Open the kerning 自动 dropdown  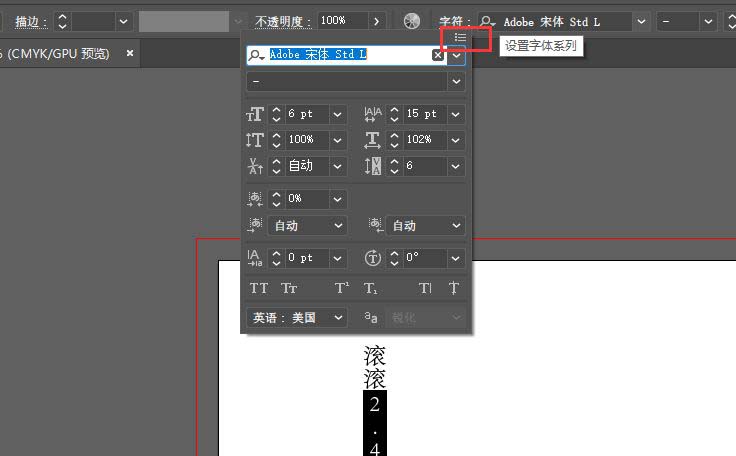pyautogui.click(x=337, y=166)
